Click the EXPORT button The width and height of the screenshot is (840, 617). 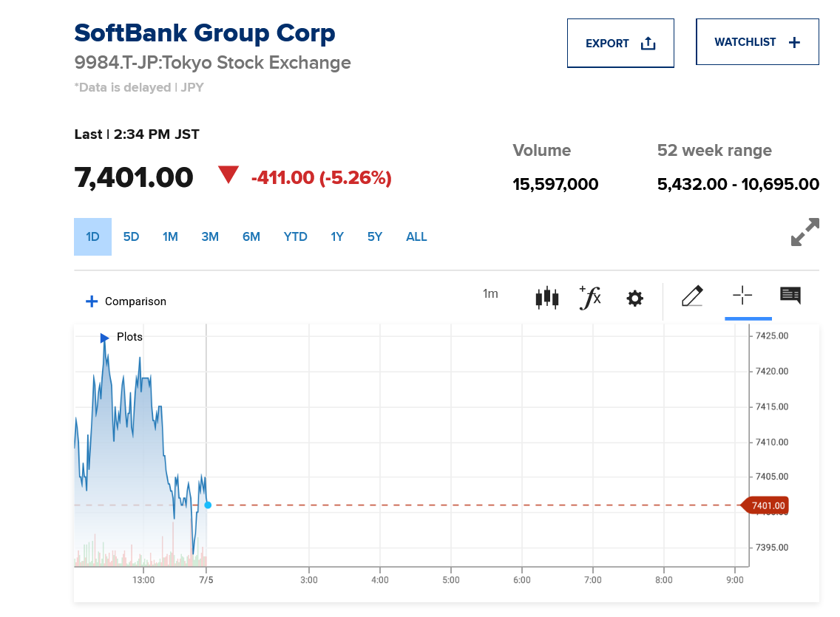click(620, 43)
